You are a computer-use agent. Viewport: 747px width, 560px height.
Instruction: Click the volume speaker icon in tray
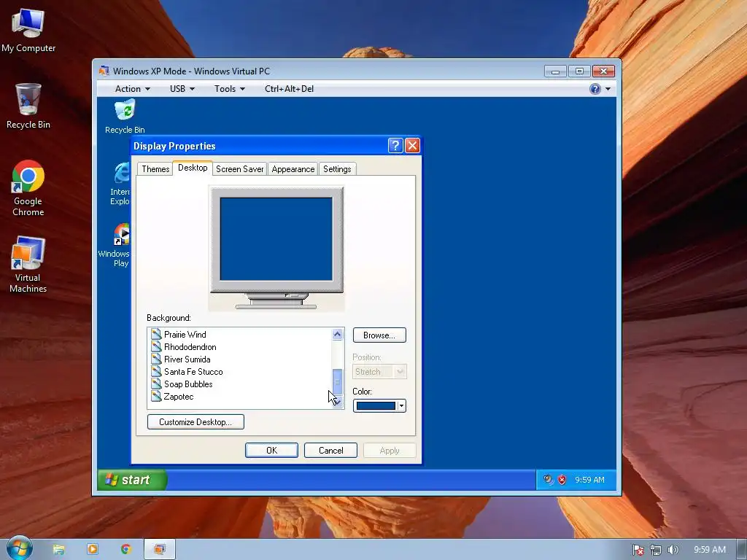pos(673,550)
